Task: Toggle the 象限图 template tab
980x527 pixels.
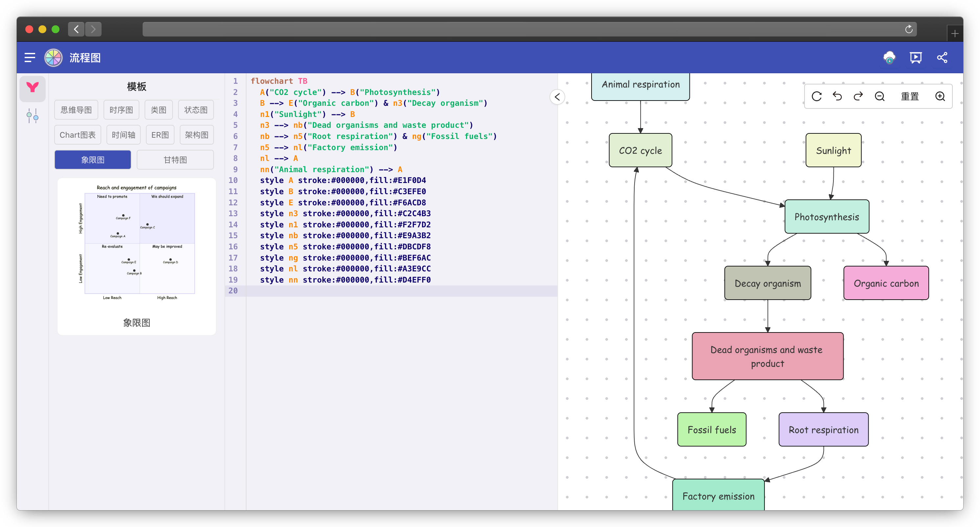Action: 93,159
